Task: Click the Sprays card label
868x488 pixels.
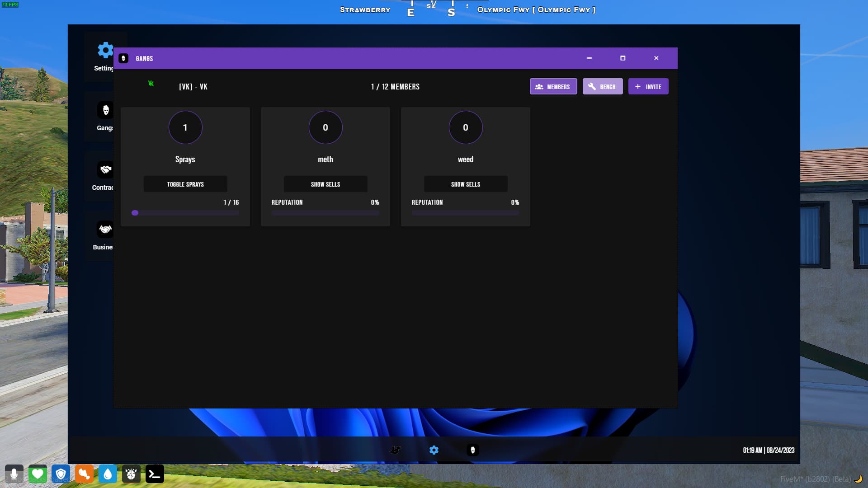Action: click(185, 160)
